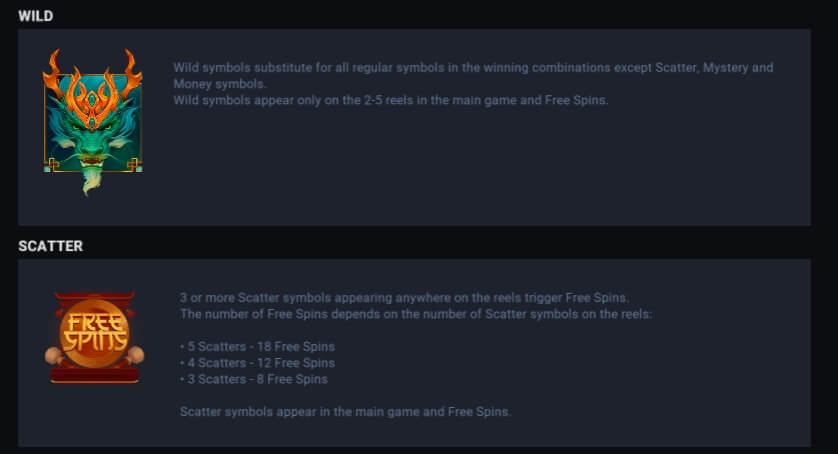Click the red pagoda roof above Free Spins medallion
The width and height of the screenshot is (838, 454).
tap(95, 297)
